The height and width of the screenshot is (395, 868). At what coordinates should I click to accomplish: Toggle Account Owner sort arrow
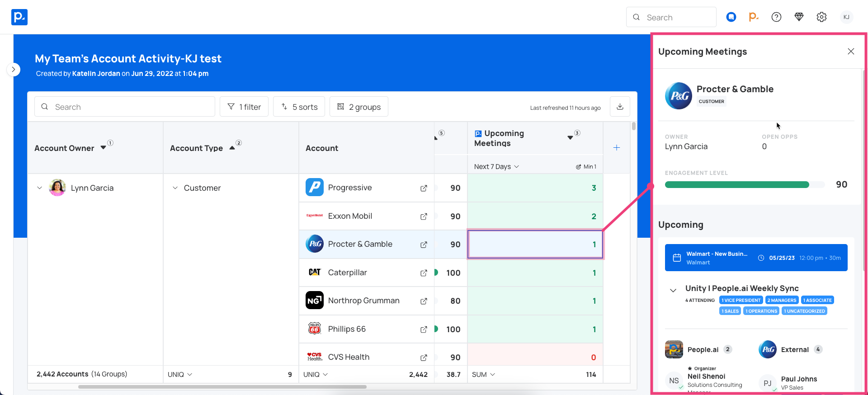104,148
